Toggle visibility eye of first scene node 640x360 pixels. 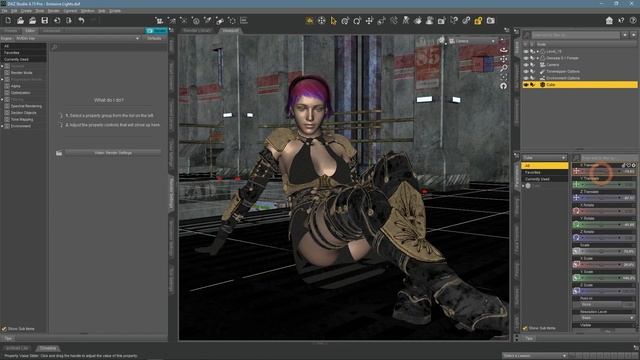pos(526,51)
